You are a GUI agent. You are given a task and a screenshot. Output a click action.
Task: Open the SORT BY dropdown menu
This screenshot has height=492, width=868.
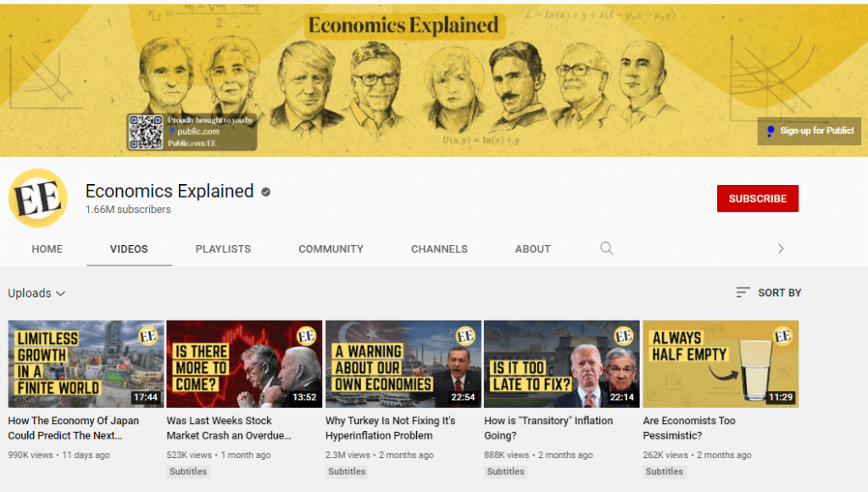click(769, 292)
